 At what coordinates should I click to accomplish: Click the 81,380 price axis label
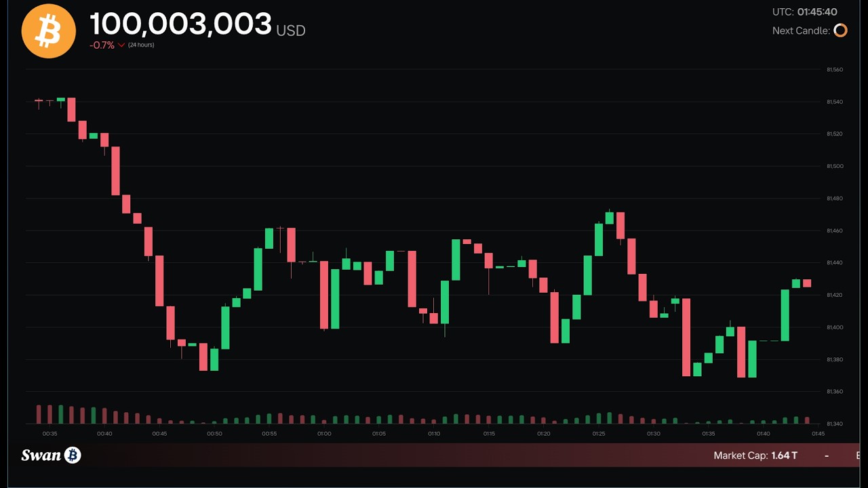834,359
